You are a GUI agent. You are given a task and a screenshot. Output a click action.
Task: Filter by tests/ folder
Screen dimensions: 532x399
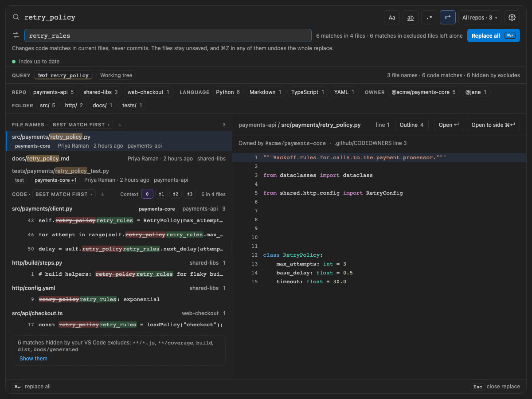pos(132,106)
